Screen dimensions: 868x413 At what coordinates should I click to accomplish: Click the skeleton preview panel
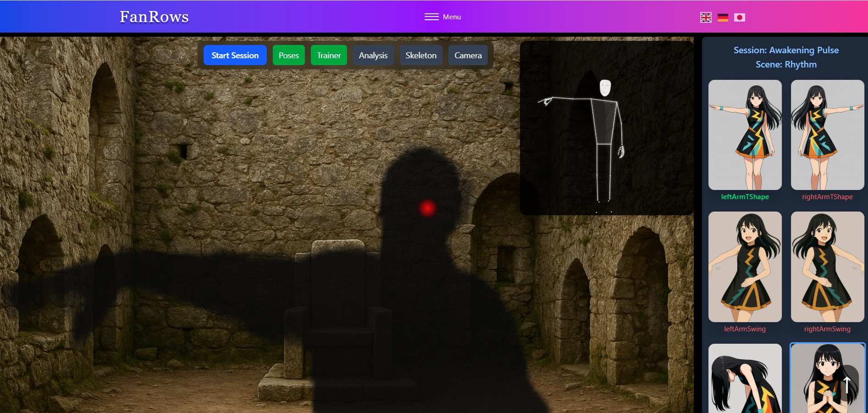click(x=606, y=128)
